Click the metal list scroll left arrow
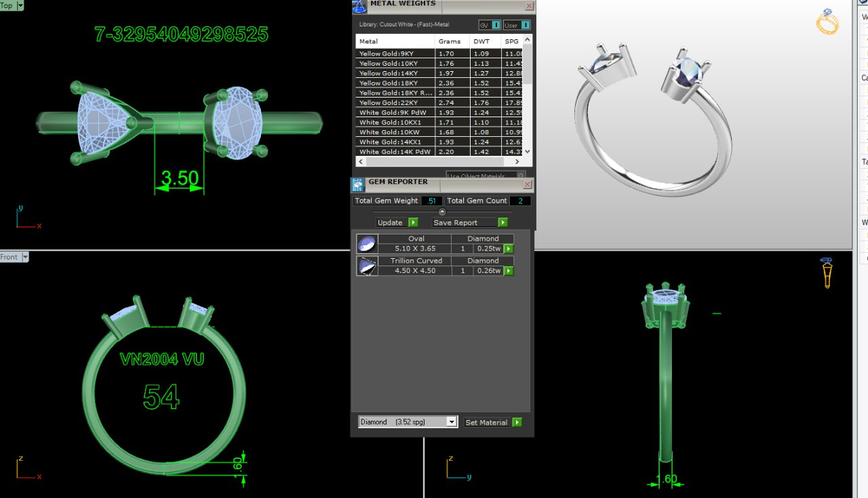Screen dimensions: 868x498 pyautogui.click(x=361, y=162)
